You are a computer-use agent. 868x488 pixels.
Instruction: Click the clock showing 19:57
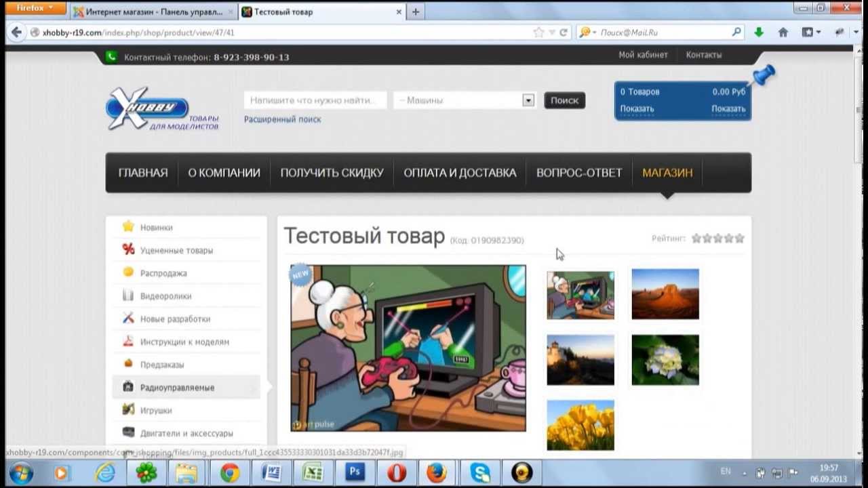click(829, 468)
